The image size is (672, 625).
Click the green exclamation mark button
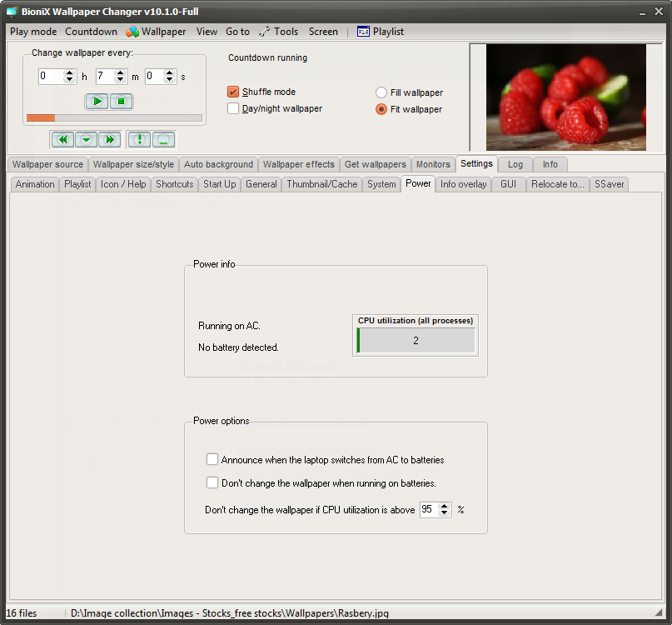tap(139, 139)
